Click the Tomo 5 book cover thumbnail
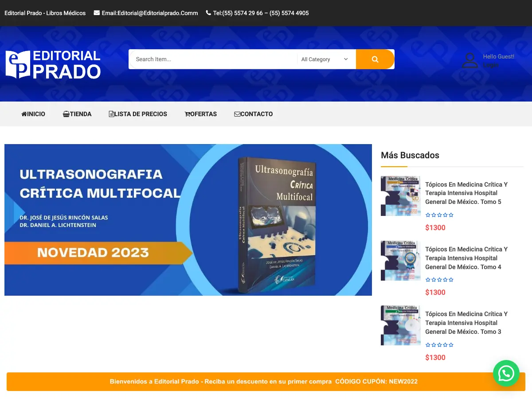The width and height of the screenshot is (532, 399). [x=401, y=196]
